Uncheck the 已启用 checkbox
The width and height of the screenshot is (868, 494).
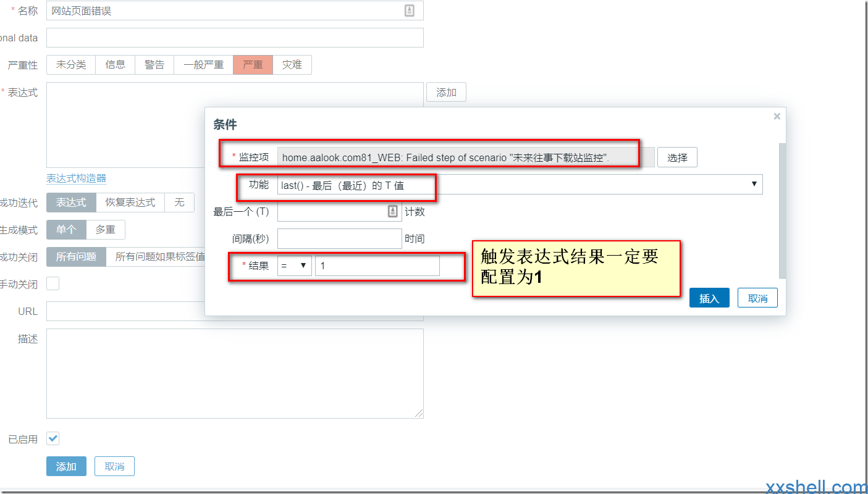point(53,438)
